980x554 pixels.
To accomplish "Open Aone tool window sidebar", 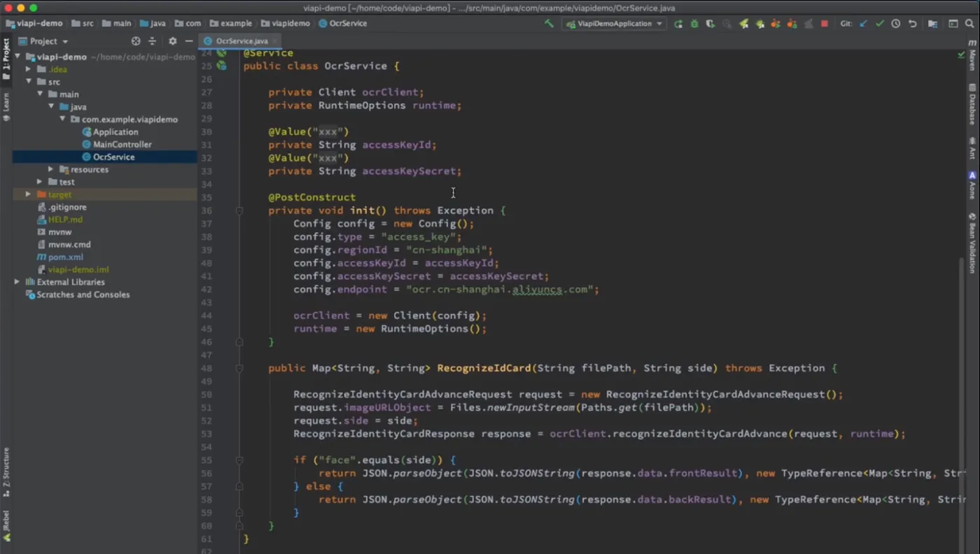I will tap(972, 185).
